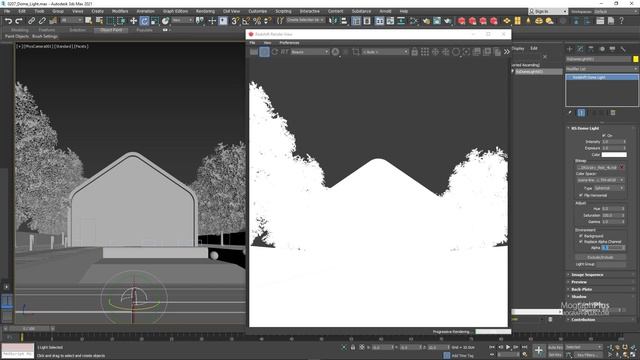Click the remove modifier trash icon
This screenshot has width=640, height=360.
click(x=613, y=113)
